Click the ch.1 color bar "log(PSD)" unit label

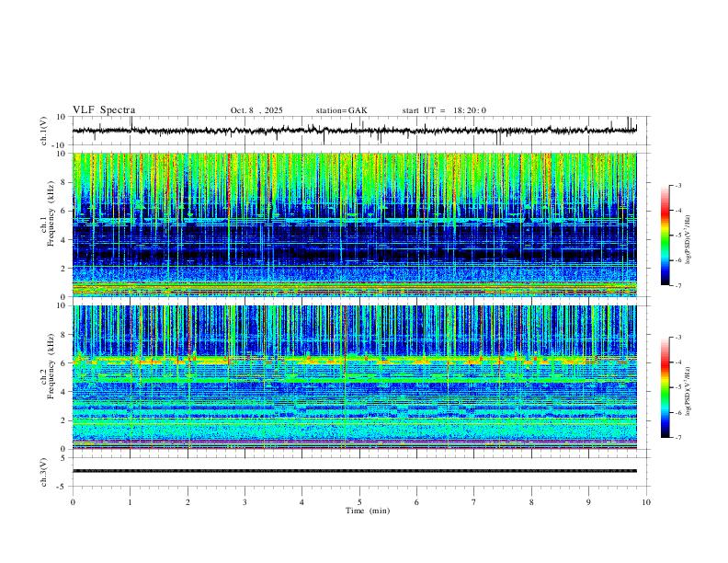tap(688, 240)
